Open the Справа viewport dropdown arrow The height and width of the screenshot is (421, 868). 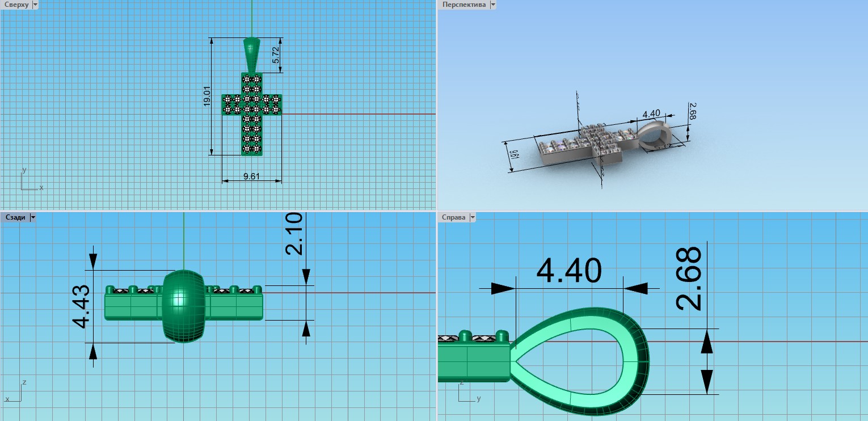tap(472, 217)
